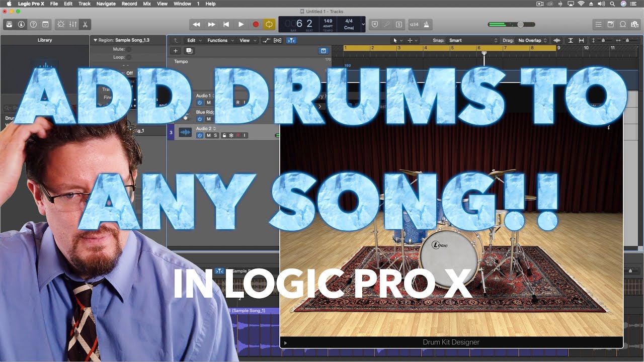Open the Window menu
The height and width of the screenshot is (362, 644).
tap(182, 4)
